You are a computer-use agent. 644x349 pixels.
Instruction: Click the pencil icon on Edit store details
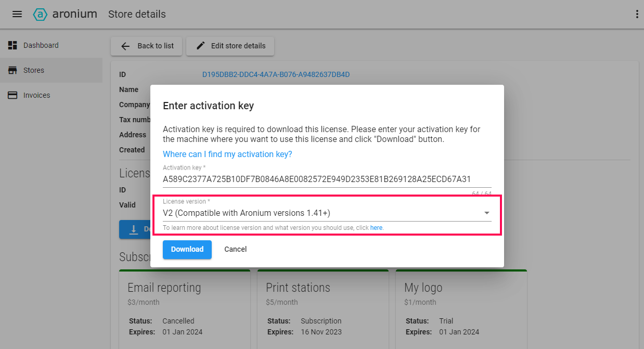200,46
